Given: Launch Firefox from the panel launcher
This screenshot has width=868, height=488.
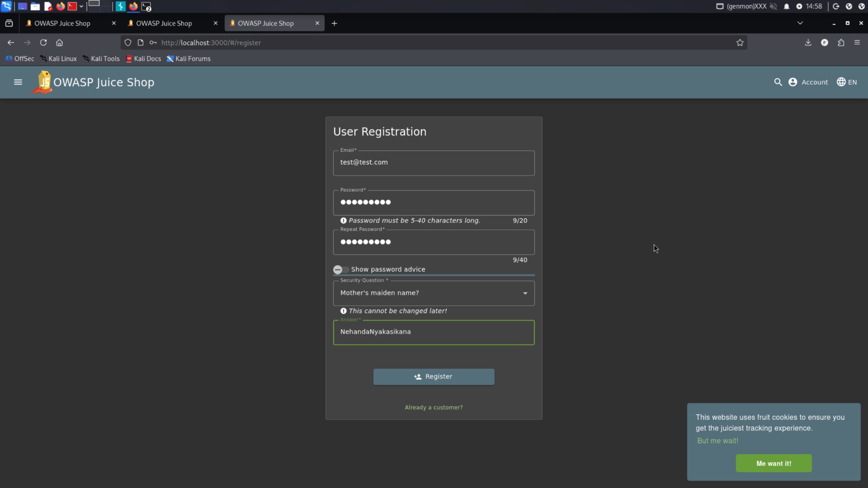Looking at the screenshot, I should [x=60, y=6].
